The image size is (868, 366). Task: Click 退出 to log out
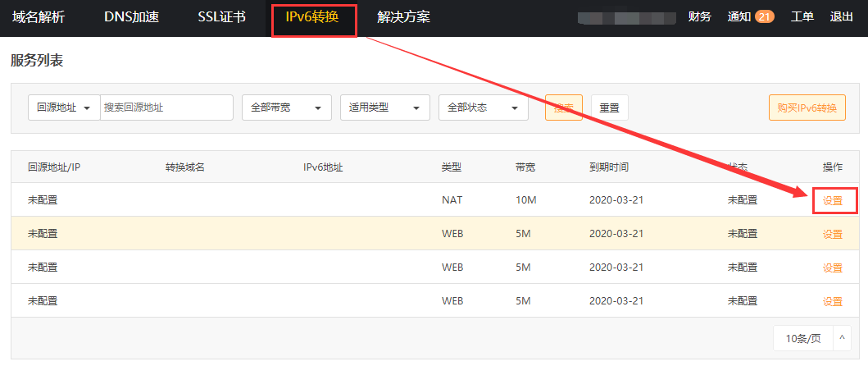click(841, 17)
